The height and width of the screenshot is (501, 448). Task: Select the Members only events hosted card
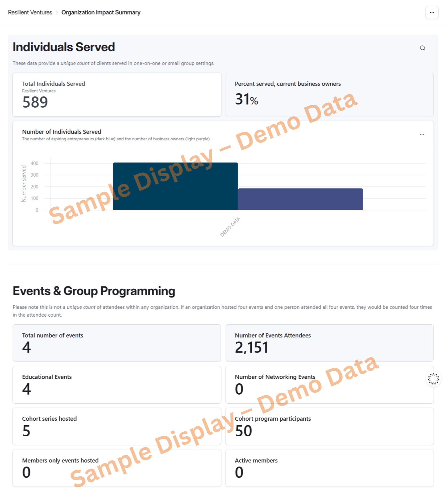pos(117,468)
